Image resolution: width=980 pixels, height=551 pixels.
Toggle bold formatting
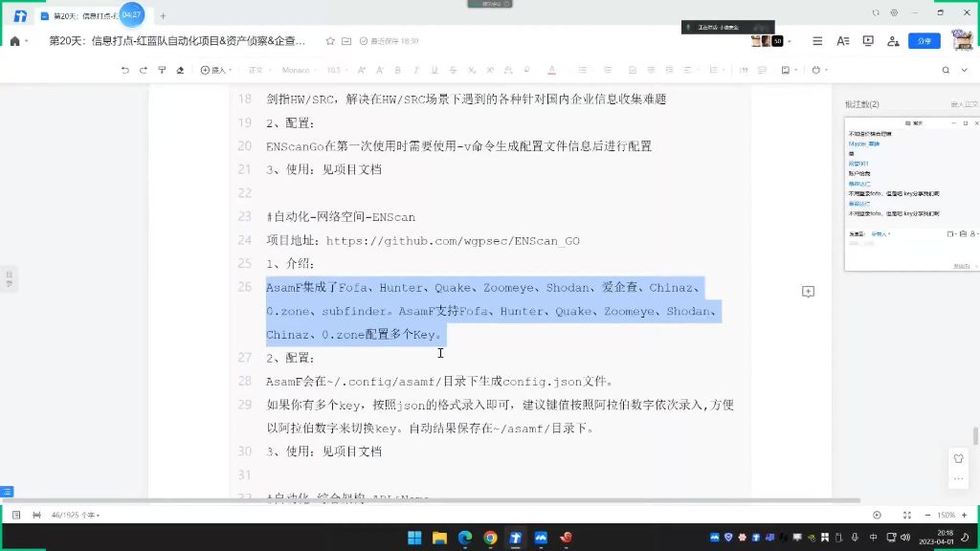(x=397, y=70)
